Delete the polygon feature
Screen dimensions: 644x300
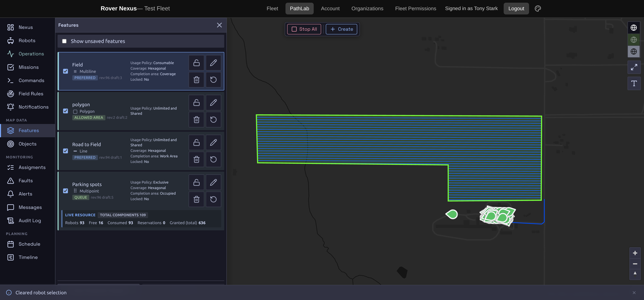click(196, 119)
